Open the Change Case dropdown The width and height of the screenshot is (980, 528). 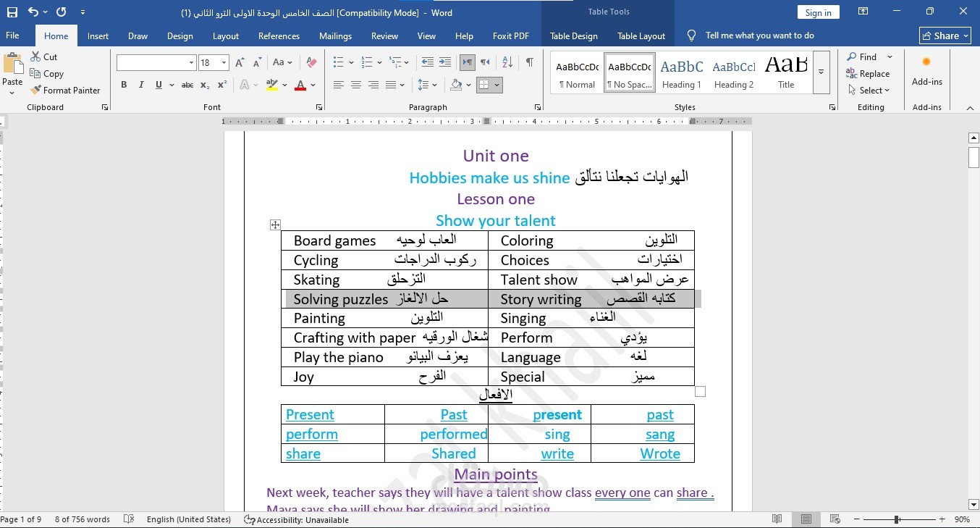282,62
